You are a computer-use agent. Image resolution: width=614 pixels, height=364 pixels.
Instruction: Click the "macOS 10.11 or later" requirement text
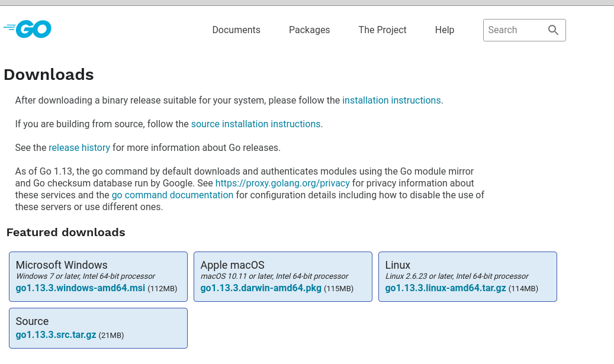click(x=274, y=276)
